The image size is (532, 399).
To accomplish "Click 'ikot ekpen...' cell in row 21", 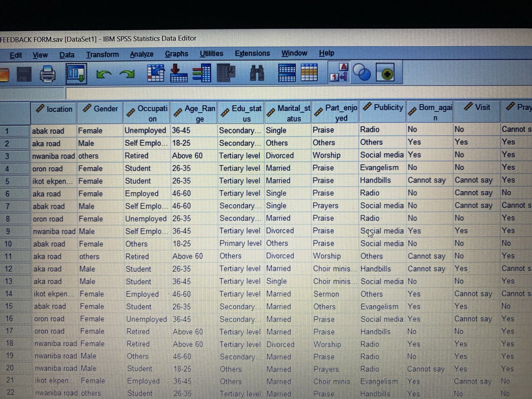I will (x=56, y=381).
